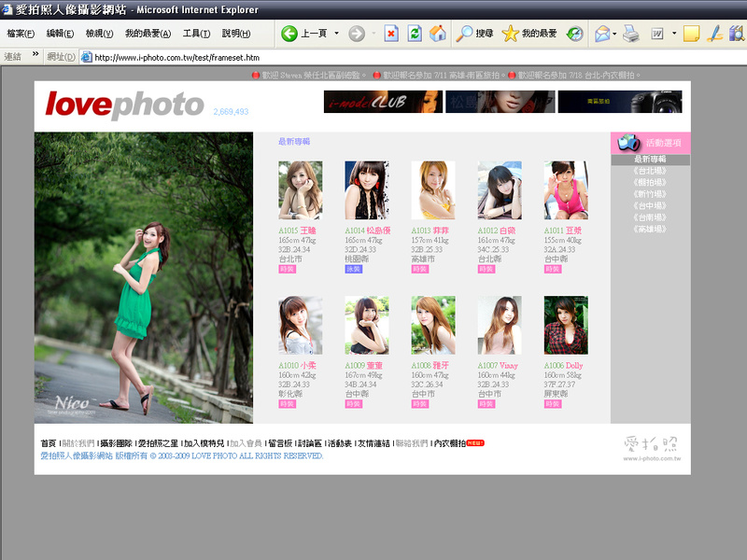Open the 友情連結 footer link
Image resolution: width=747 pixels, height=560 pixels.
coord(374,443)
